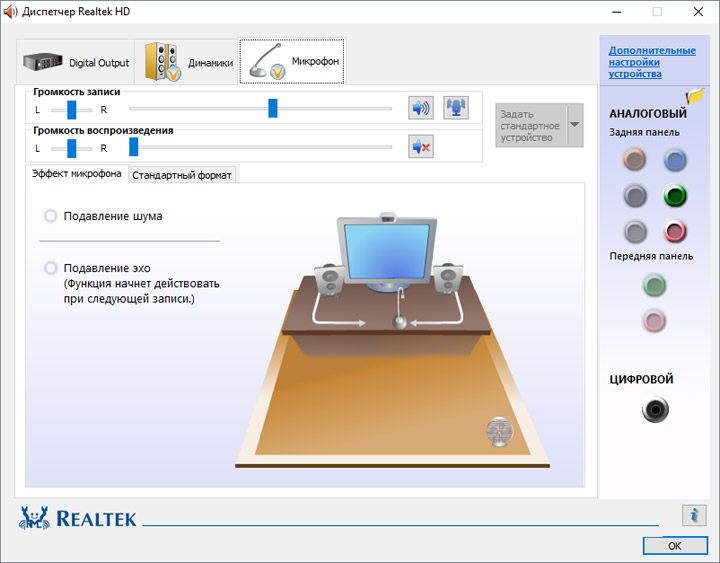Select the Микрофон tab
This screenshot has height=563, width=720.
click(292, 61)
